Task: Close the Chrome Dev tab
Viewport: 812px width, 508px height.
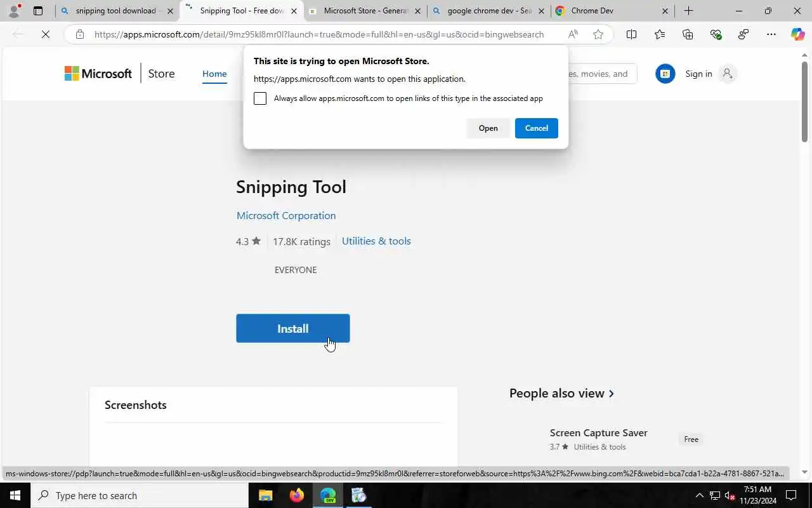Action: pos(665,11)
